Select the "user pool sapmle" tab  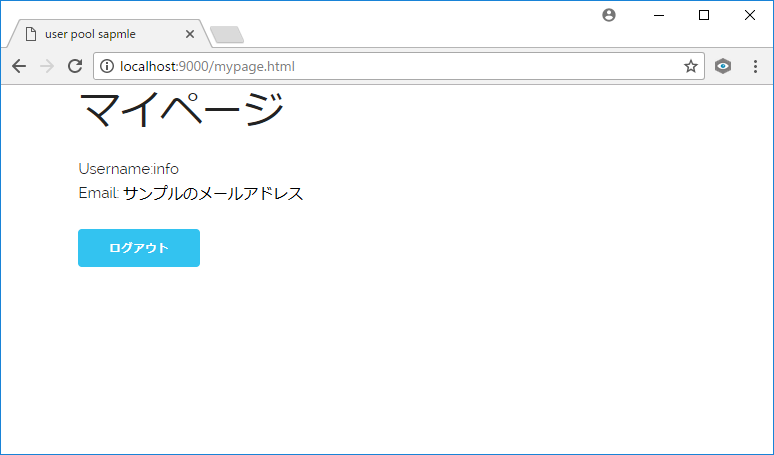point(110,34)
